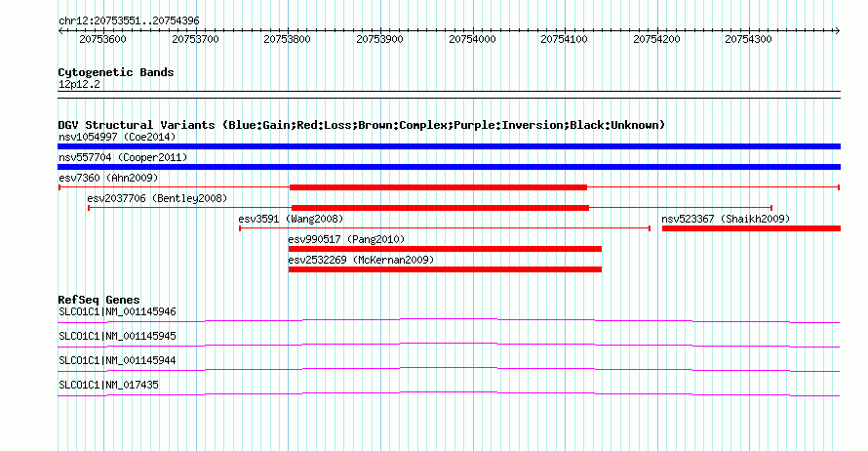868x451 pixels.
Task: Click the blue gain bar for nsv1054997
Action: pos(449,146)
